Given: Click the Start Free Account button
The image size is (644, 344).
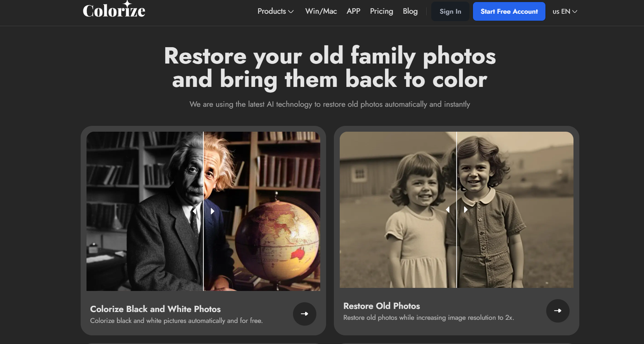Looking at the screenshot, I should pos(509,11).
